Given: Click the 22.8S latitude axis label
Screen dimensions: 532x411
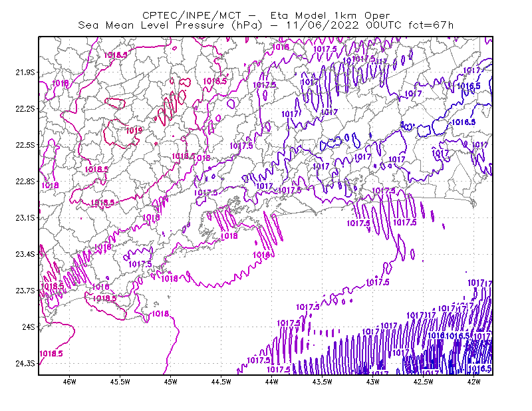Looking at the screenshot, I should click(25, 182).
